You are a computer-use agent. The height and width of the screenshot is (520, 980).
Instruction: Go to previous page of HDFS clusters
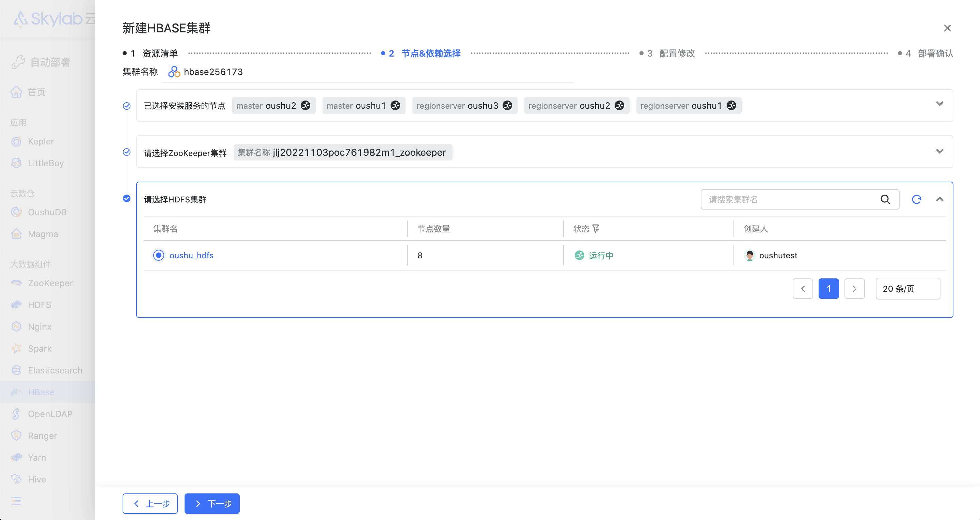[803, 289]
